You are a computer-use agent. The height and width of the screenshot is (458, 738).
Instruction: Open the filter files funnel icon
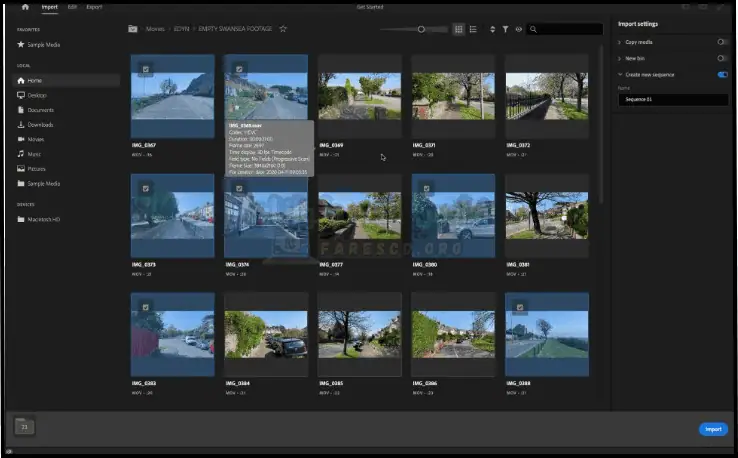(505, 29)
